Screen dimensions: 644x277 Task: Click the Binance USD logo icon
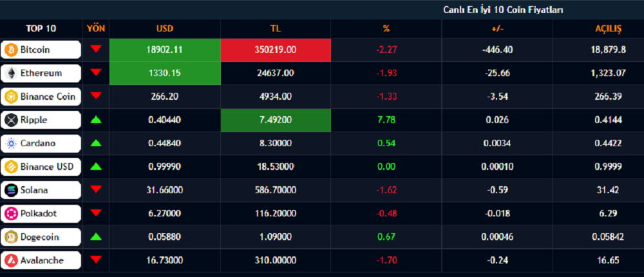(10, 167)
